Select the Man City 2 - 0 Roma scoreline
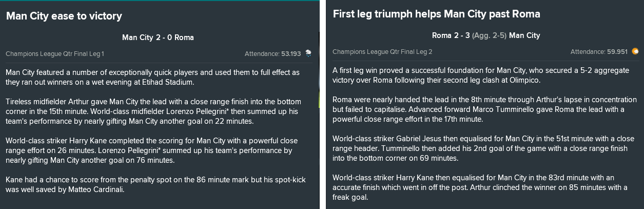This screenshot has width=644, height=209. (158, 37)
